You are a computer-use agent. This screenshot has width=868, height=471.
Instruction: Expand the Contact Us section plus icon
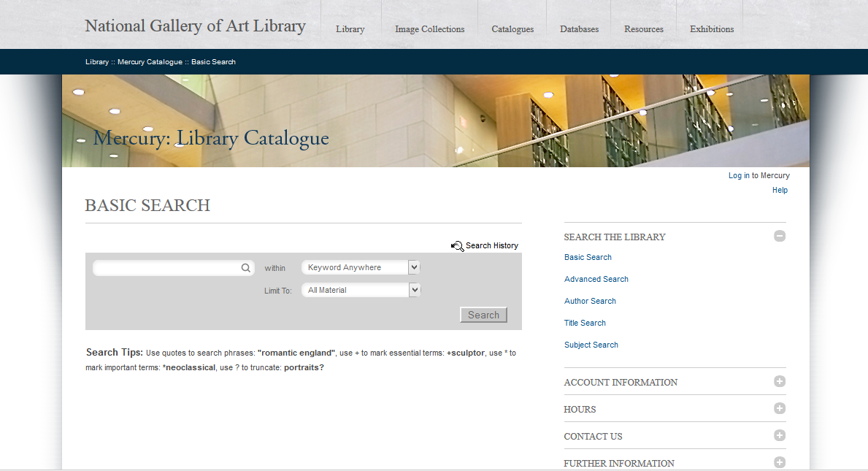(780, 435)
